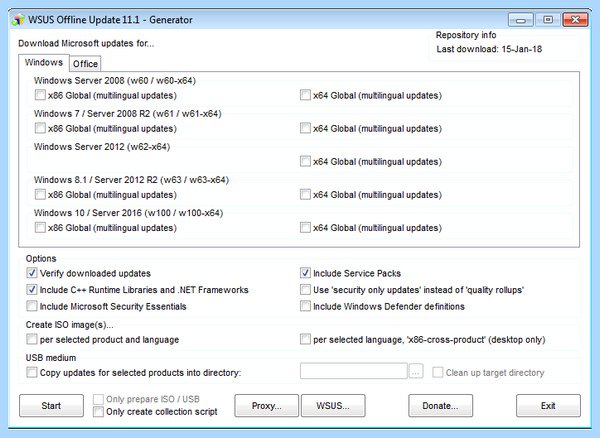Click the USB target directory text field
This screenshot has height=438, width=600.
click(x=354, y=371)
